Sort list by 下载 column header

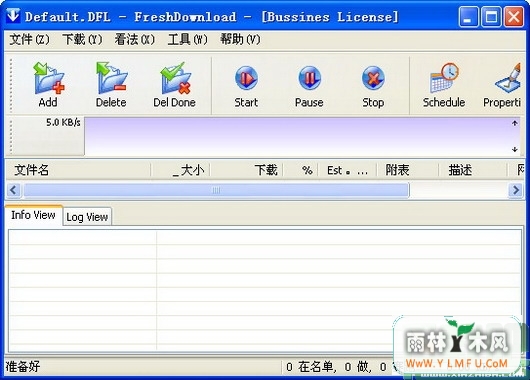click(x=247, y=170)
